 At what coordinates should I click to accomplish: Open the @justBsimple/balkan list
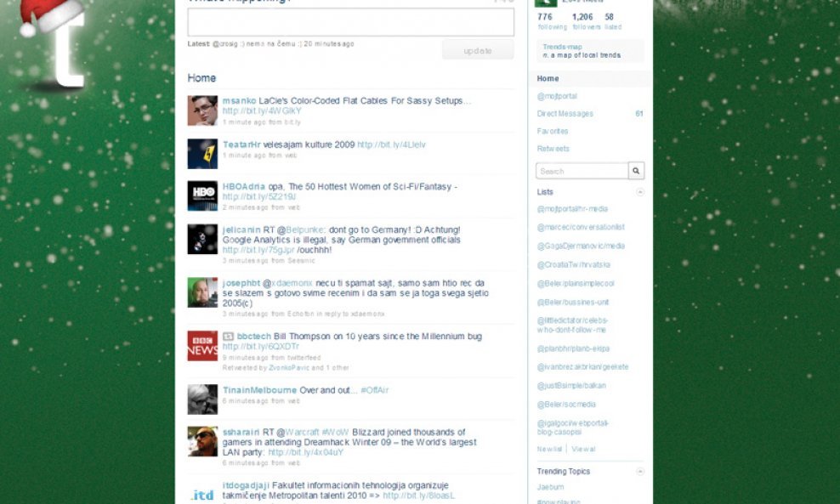[571, 386]
